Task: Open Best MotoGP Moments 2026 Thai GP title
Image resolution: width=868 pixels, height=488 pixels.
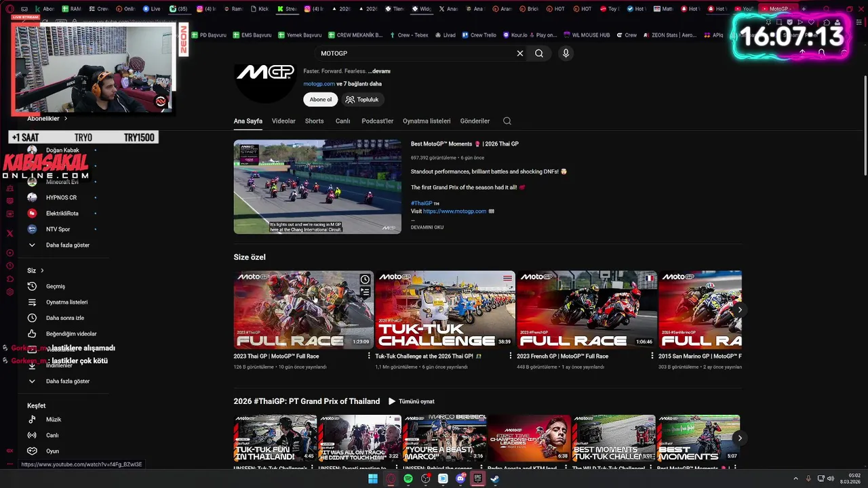Action: tap(465, 144)
